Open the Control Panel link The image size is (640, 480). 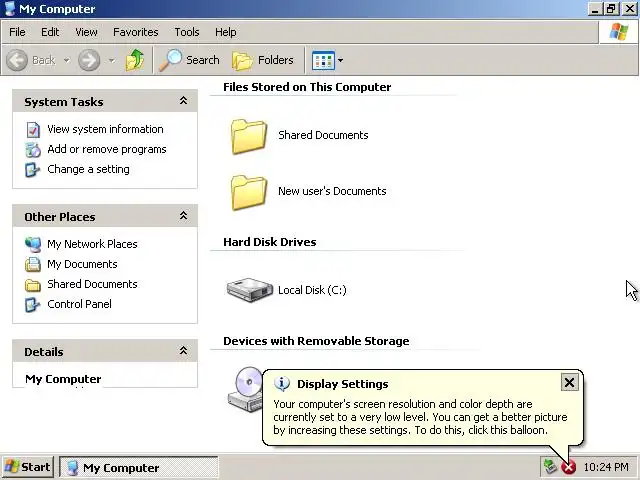tap(79, 304)
